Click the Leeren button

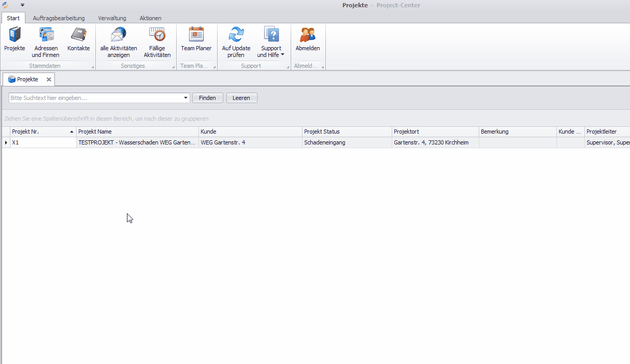(241, 98)
